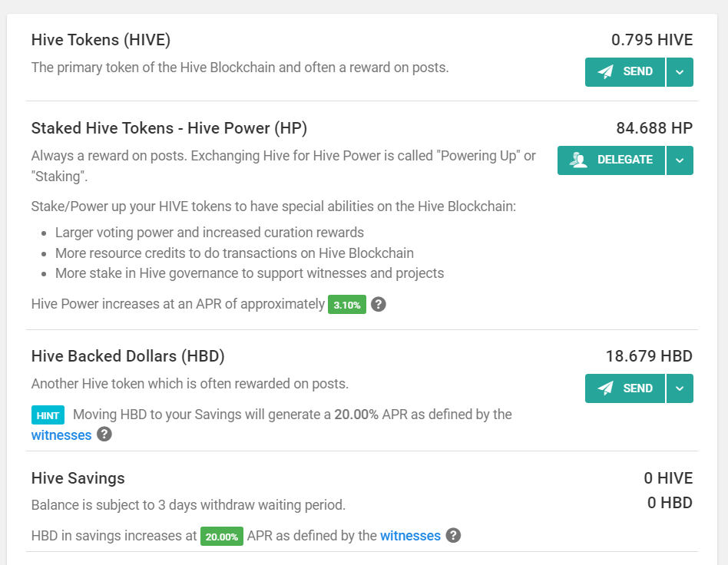The width and height of the screenshot is (728, 565).
Task: Click the Hive Savings heading
Action: tap(78, 478)
